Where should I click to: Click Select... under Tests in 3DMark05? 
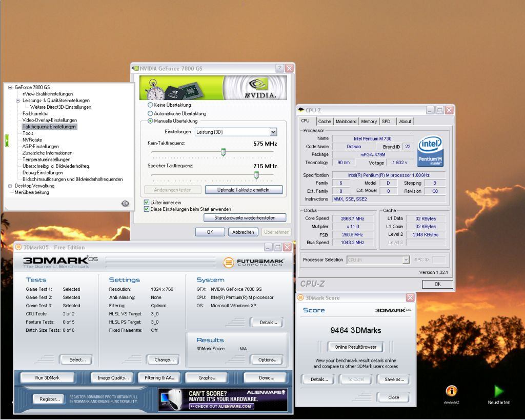[x=77, y=359]
